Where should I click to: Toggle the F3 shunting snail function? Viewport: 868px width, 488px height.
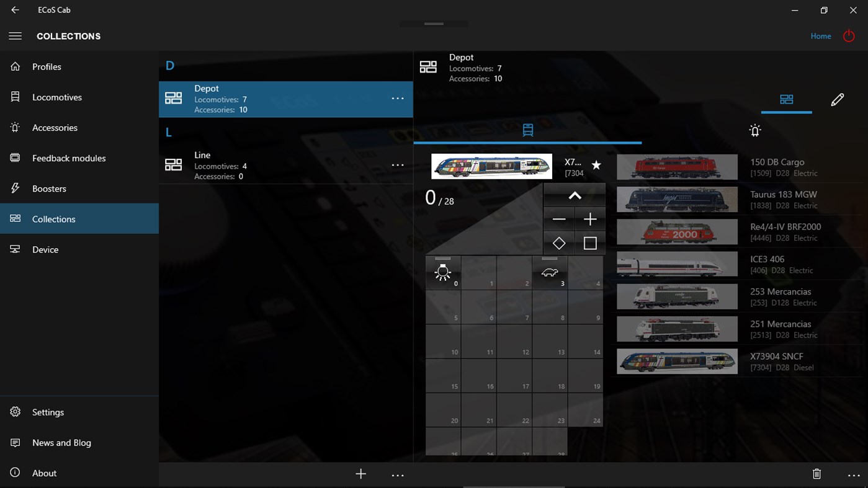point(549,271)
